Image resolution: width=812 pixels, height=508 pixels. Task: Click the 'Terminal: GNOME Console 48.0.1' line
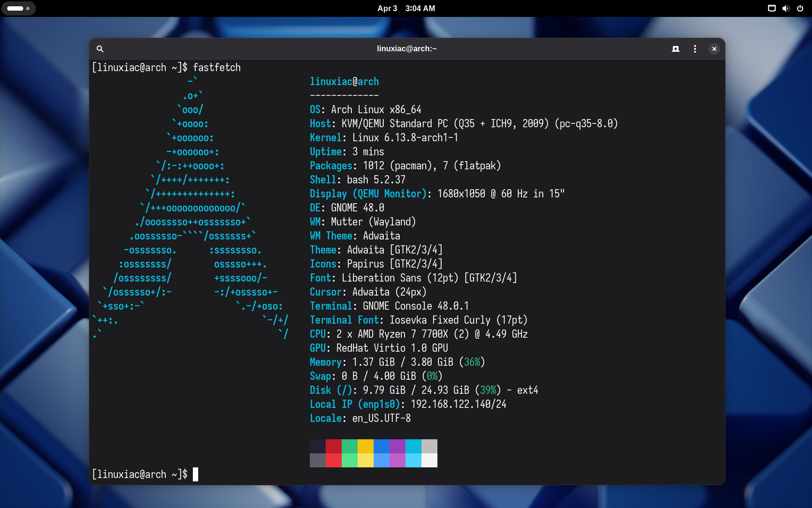390,306
